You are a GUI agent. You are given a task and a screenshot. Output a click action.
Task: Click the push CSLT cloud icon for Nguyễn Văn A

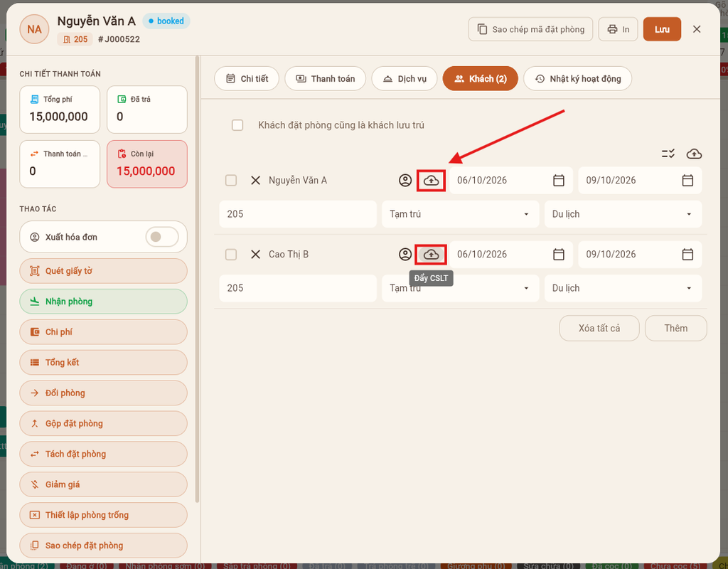click(432, 180)
